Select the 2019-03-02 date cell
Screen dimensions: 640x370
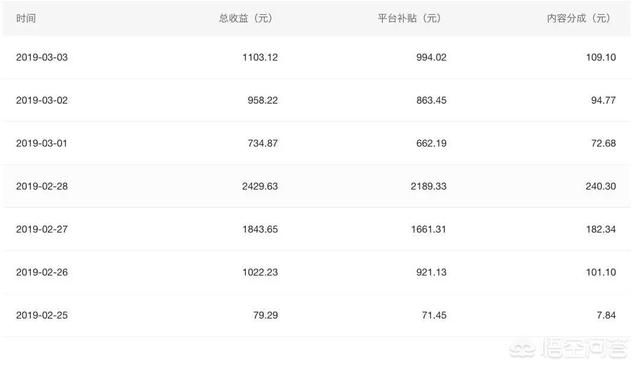coord(42,100)
